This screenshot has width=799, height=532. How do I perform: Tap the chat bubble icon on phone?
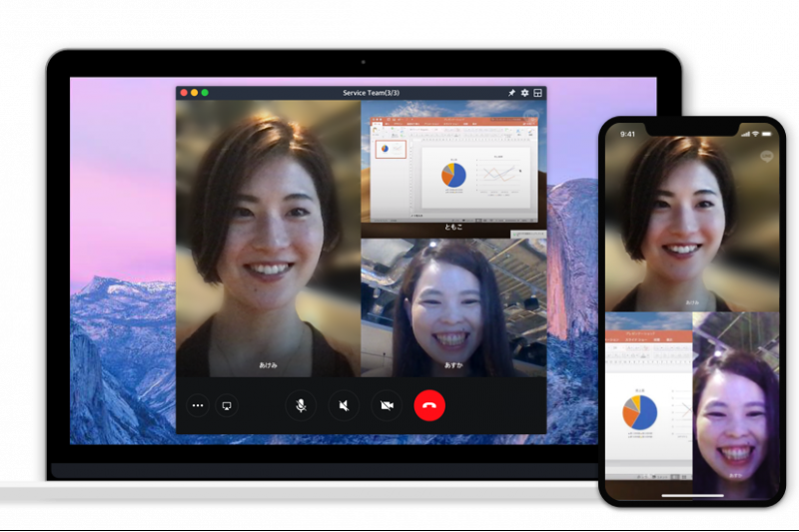click(x=767, y=156)
